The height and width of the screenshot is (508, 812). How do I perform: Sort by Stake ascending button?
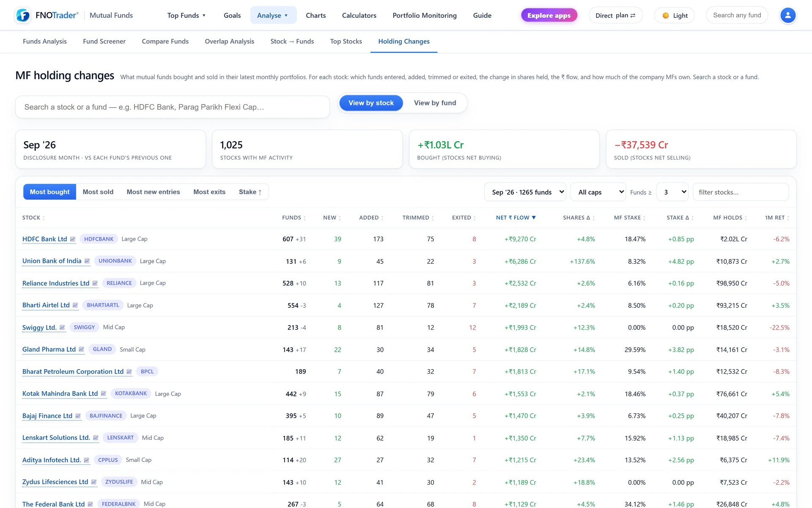(250, 192)
